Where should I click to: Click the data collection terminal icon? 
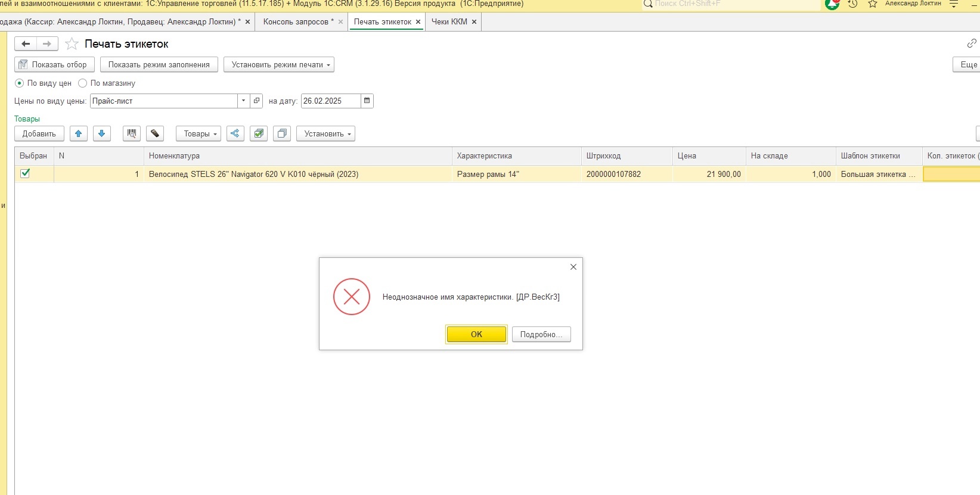[x=155, y=133]
